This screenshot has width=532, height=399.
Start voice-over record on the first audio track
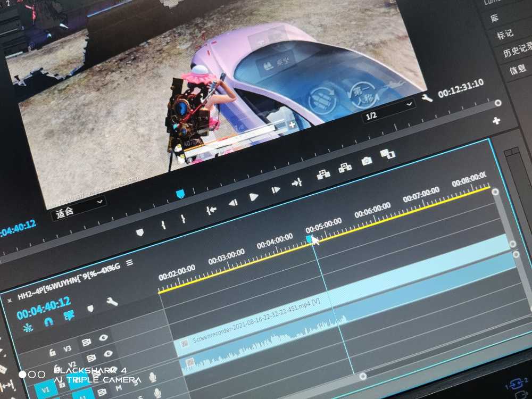click(153, 377)
